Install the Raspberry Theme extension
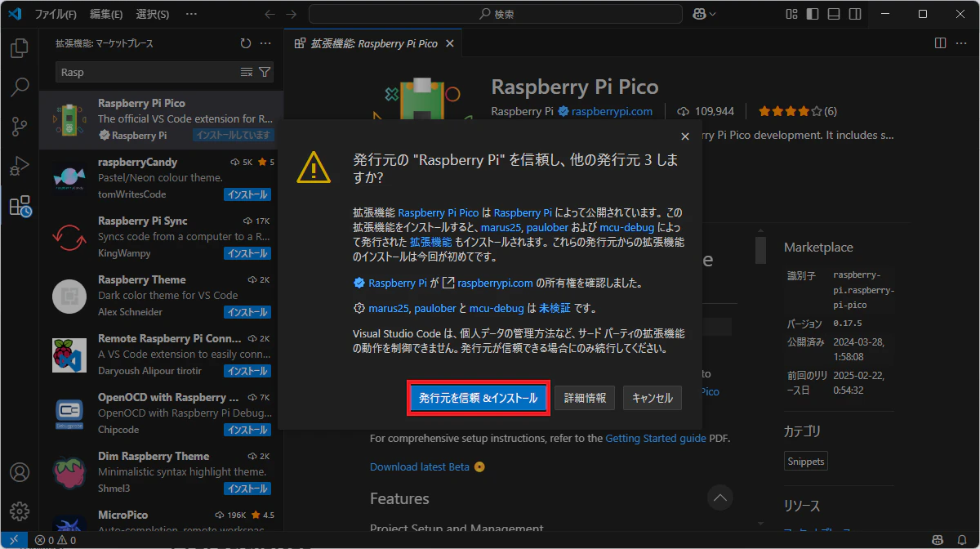 (x=247, y=312)
